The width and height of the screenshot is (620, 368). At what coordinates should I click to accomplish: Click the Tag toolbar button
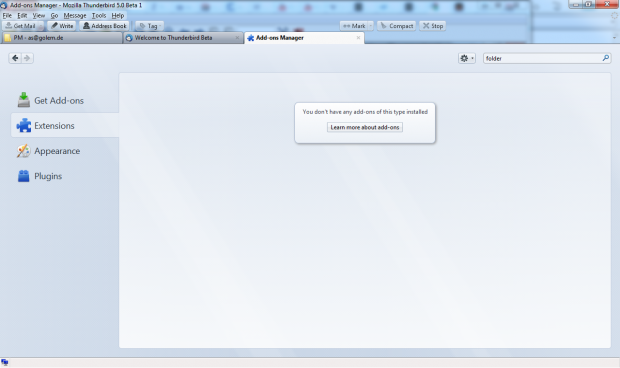click(x=149, y=26)
